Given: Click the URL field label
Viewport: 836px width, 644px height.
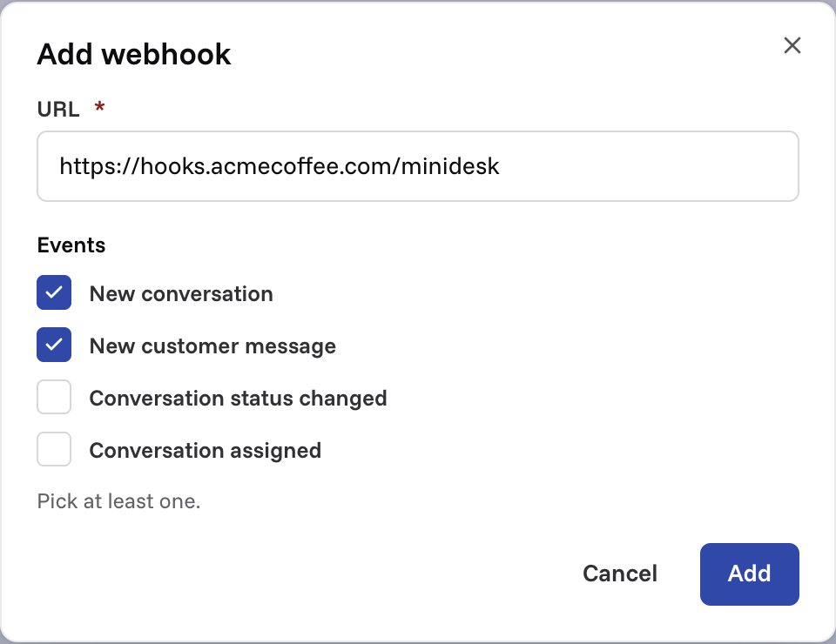Looking at the screenshot, I should [58, 109].
